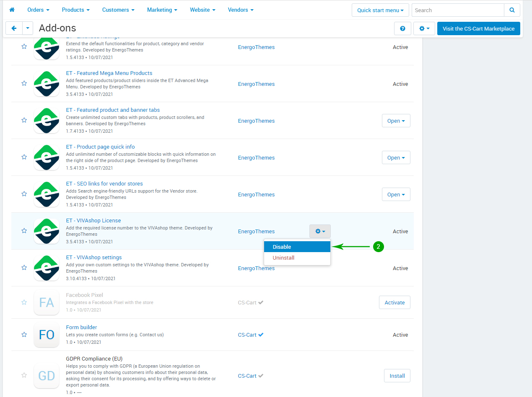Choose Disable from the add-on menu
The width and height of the screenshot is (532, 397).
[x=297, y=247]
